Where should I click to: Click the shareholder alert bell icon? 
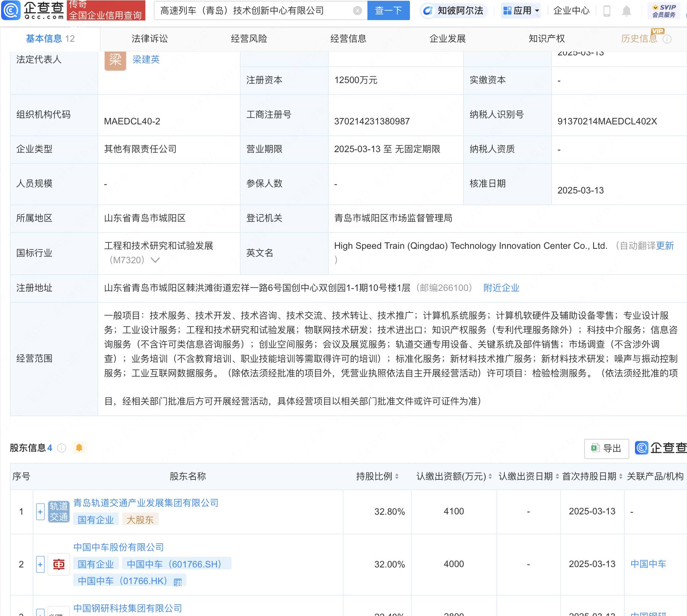tap(79, 448)
